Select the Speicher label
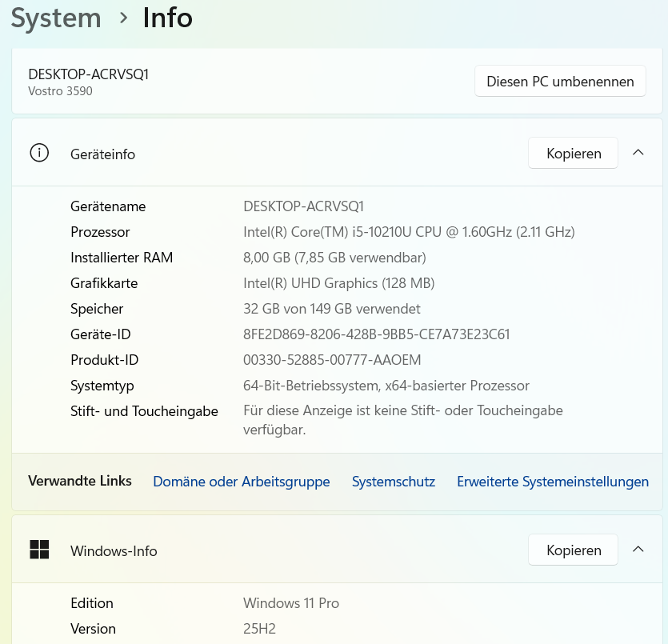 pyautogui.click(x=97, y=309)
